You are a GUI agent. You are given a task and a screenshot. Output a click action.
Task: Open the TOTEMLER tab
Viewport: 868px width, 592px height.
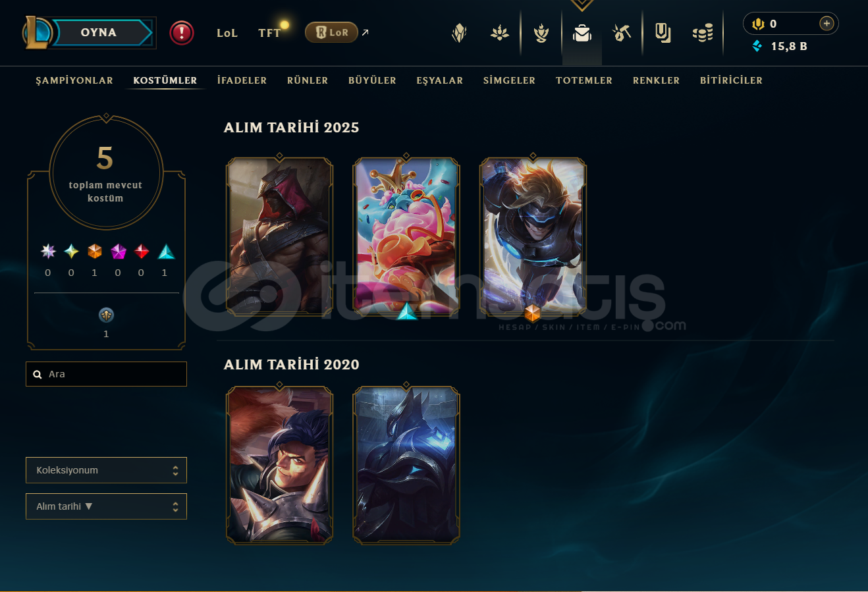click(x=584, y=80)
